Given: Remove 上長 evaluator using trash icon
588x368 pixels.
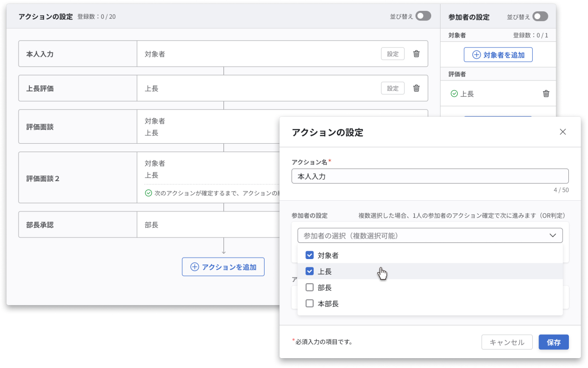Looking at the screenshot, I should [x=546, y=94].
